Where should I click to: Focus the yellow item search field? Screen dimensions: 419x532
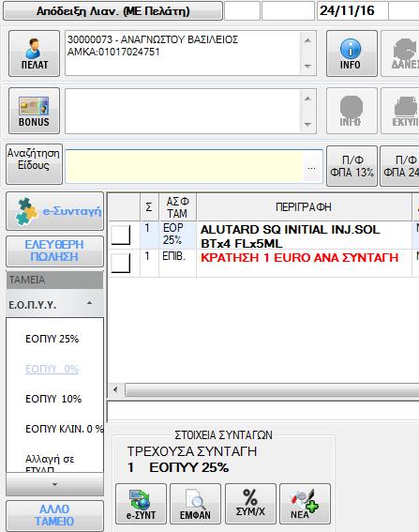click(x=184, y=167)
